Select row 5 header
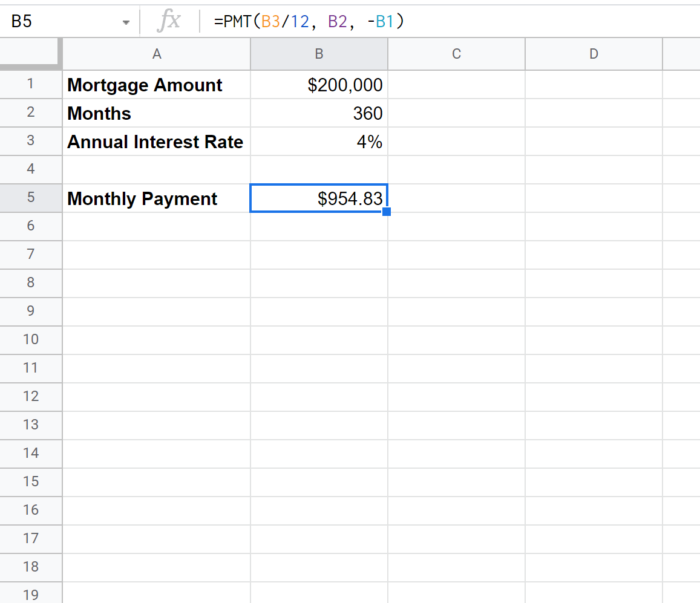 pyautogui.click(x=31, y=198)
